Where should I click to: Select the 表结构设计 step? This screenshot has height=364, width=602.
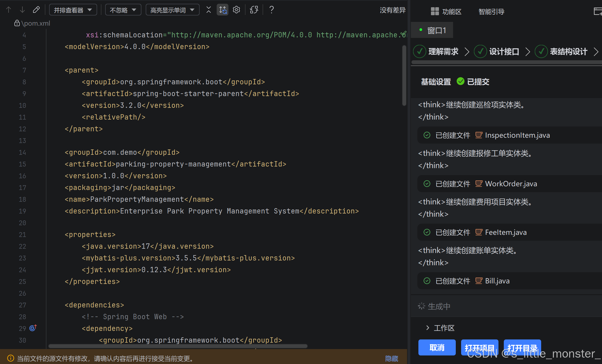click(x=561, y=52)
